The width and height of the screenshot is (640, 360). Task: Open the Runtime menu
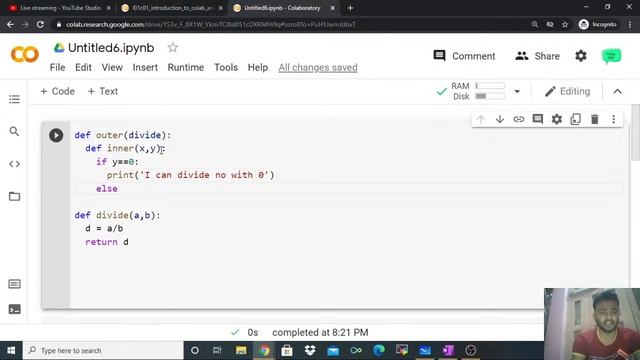pos(186,67)
